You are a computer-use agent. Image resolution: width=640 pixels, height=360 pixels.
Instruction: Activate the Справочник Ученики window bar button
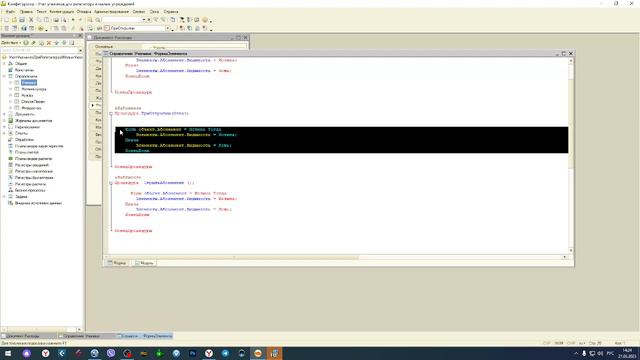(x=86, y=336)
